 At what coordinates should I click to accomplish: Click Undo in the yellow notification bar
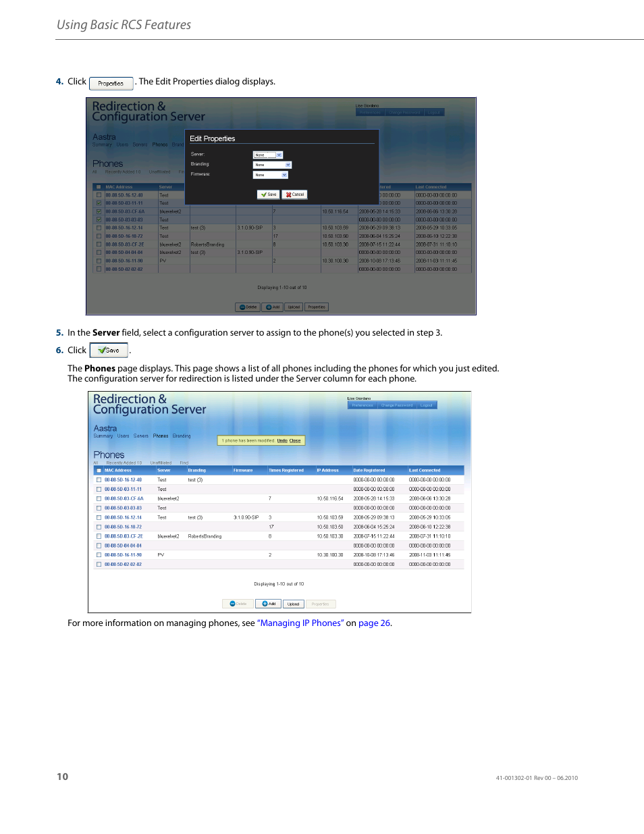[282, 440]
